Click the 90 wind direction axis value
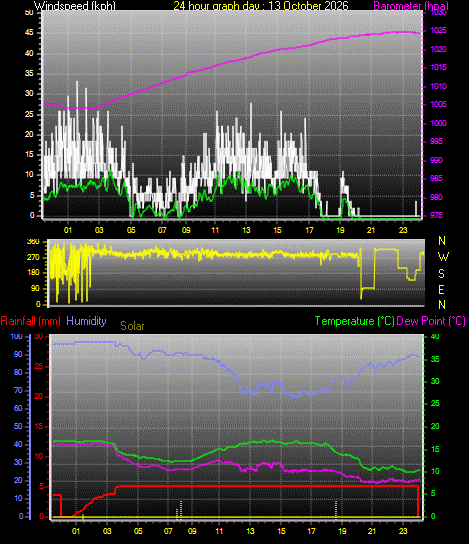Screen dimensions: 469x544 click(x=35, y=289)
